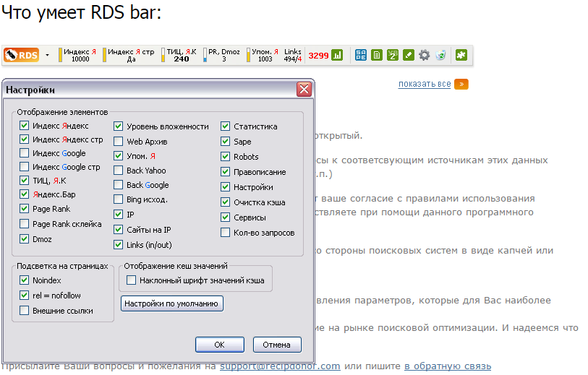Enable Кол-во запросов checkbox
Screen dimensions: 588x375
tap(225, 232)
